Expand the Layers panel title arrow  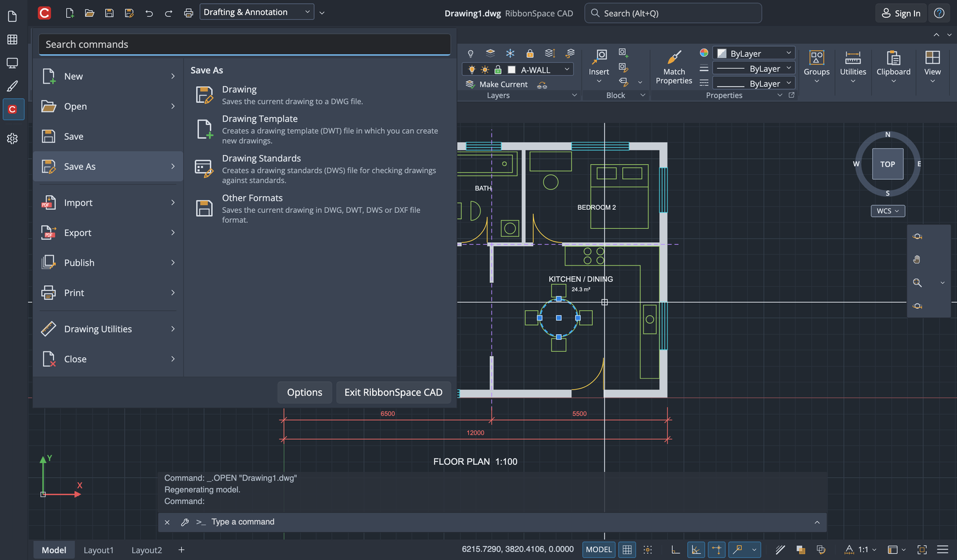point(574,95)
